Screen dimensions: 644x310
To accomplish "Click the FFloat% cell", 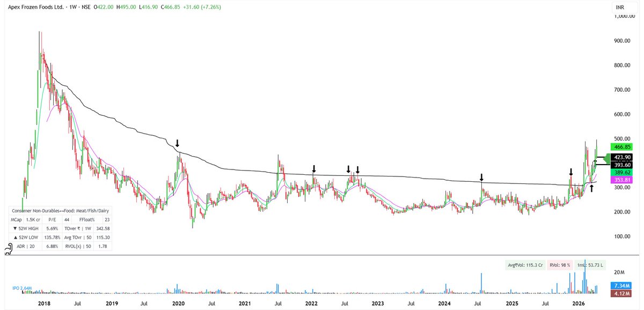I will [87, 220].
